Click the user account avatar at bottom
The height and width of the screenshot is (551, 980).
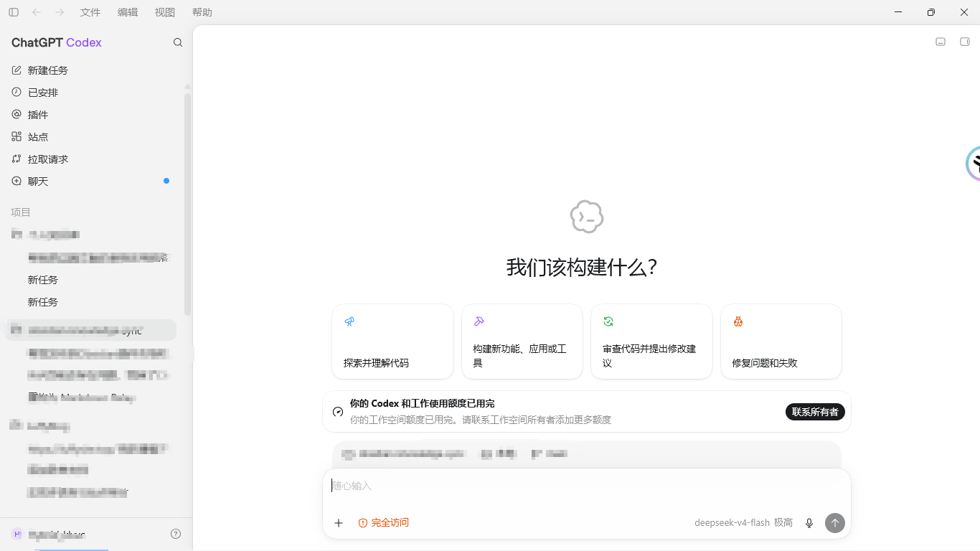coord(17,534)
